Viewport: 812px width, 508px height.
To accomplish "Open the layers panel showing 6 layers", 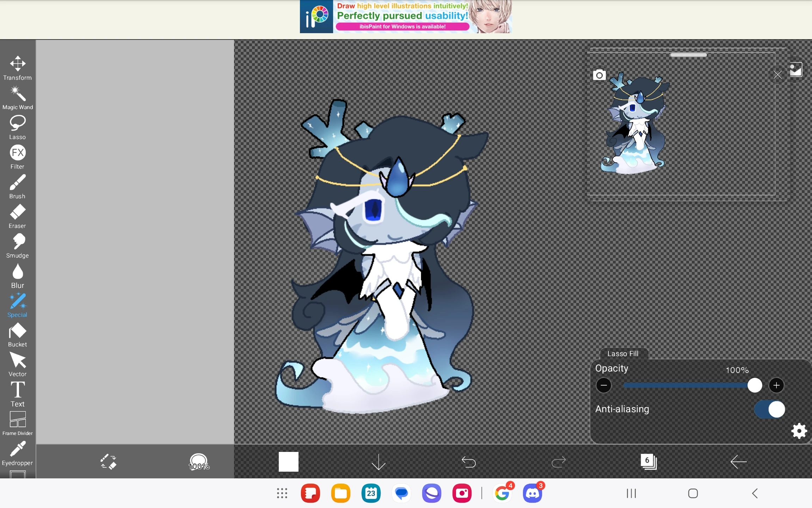I will tap(648, 461).
